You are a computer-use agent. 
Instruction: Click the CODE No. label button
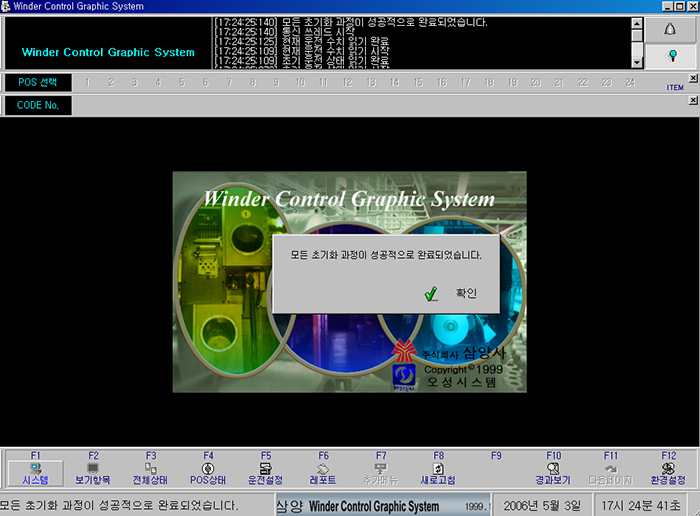tap(37, 105)
